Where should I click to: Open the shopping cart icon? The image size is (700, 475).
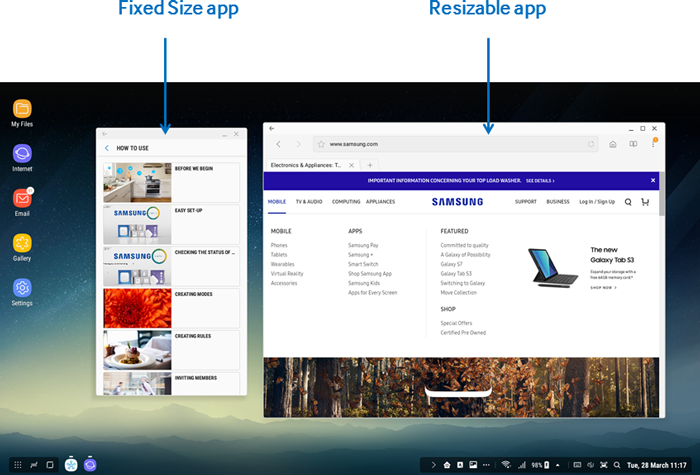645,202
